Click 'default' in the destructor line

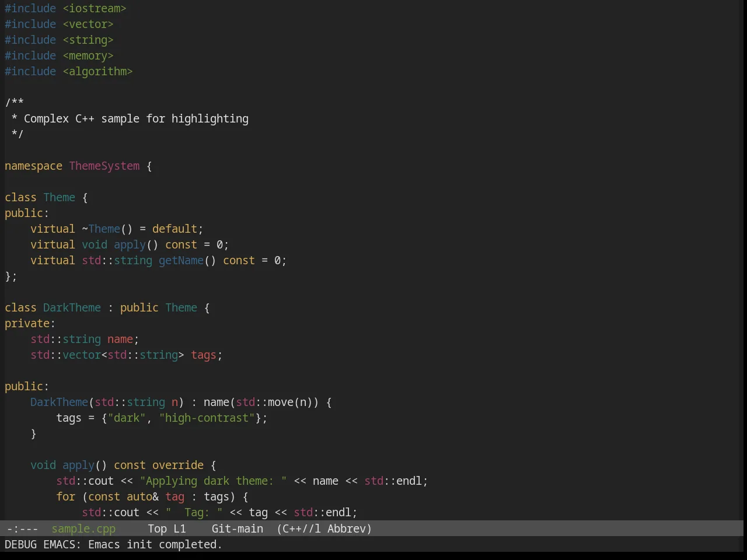pyautogui.click(x=174, y=229)
